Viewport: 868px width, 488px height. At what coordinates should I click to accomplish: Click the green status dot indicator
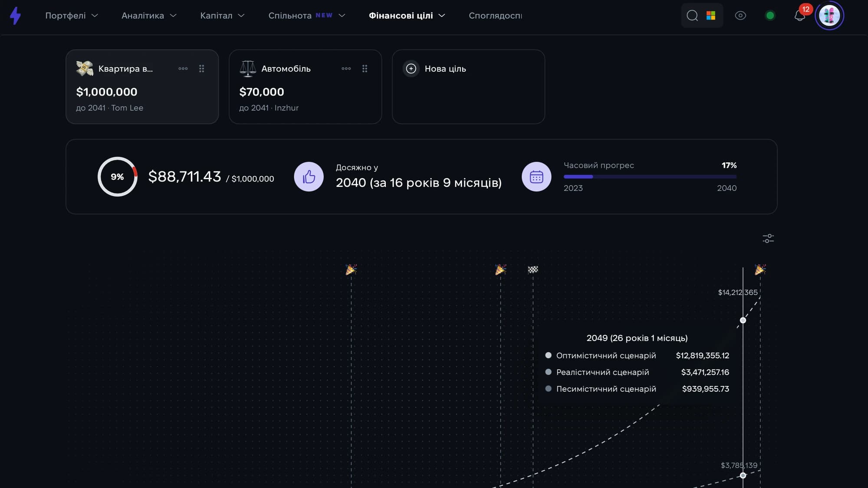click(770, 16)
